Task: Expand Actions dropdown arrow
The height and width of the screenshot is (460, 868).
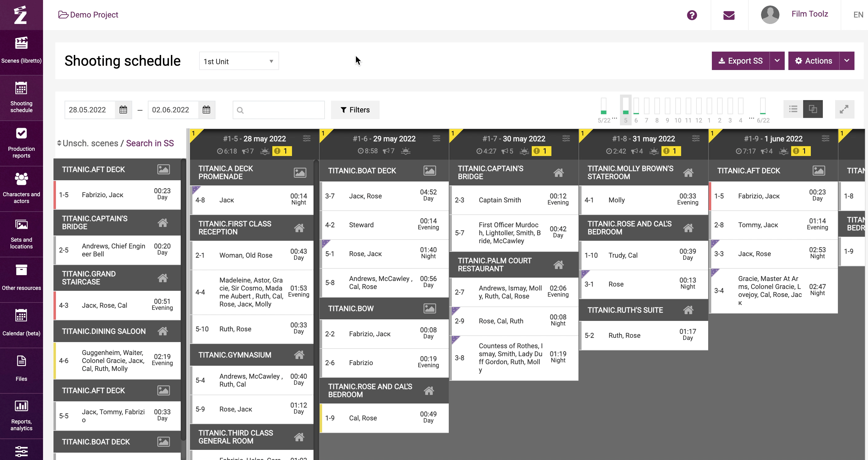Action: click(847, 61)
